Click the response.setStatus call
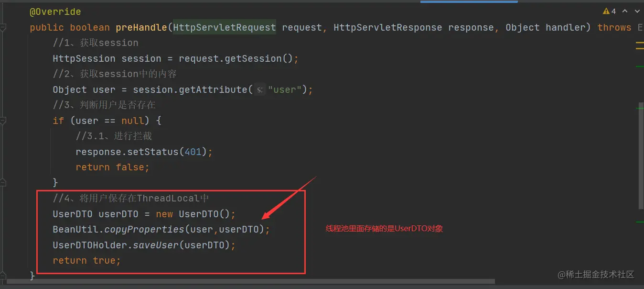This screenshot has width=644, height=289. point(127,152)
